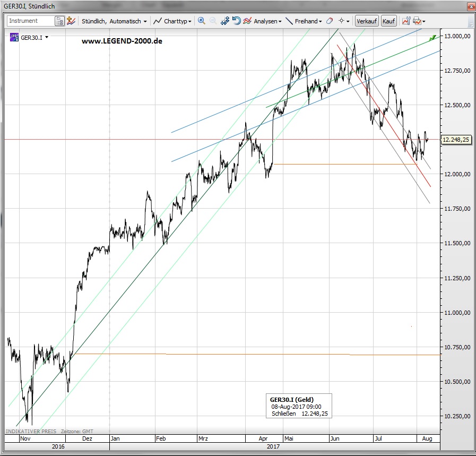476x456 pixels.
Task: Zoom in with the magnifier plus icon
Action: pos(202,21)
